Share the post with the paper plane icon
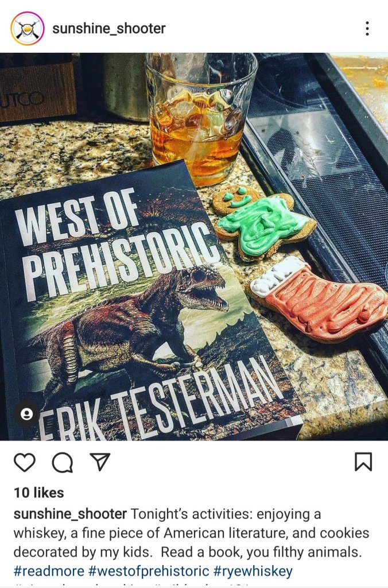The image size is (388, 588). coord(100,462)
